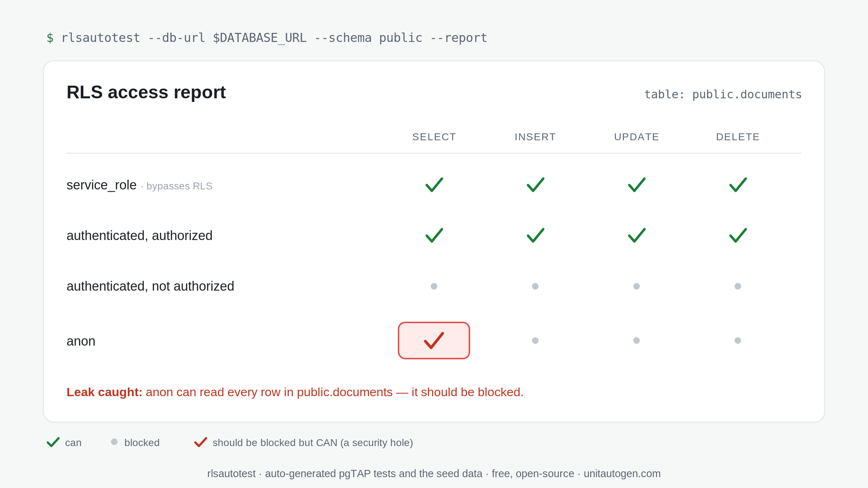
Task: Click the grey 'blocked' legend dot
Action: pos(114,442)
